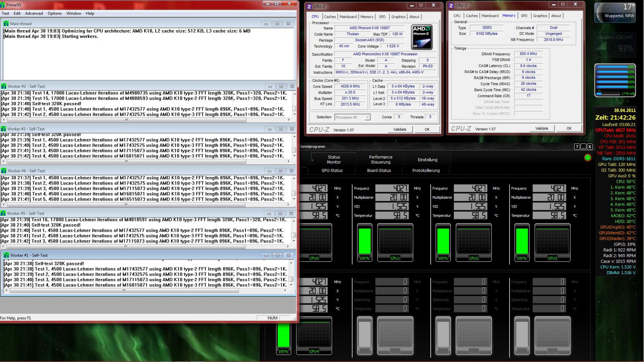Click the Core Voltage value 1.520 V
The image size is (644, 362).
click(393, 46)
